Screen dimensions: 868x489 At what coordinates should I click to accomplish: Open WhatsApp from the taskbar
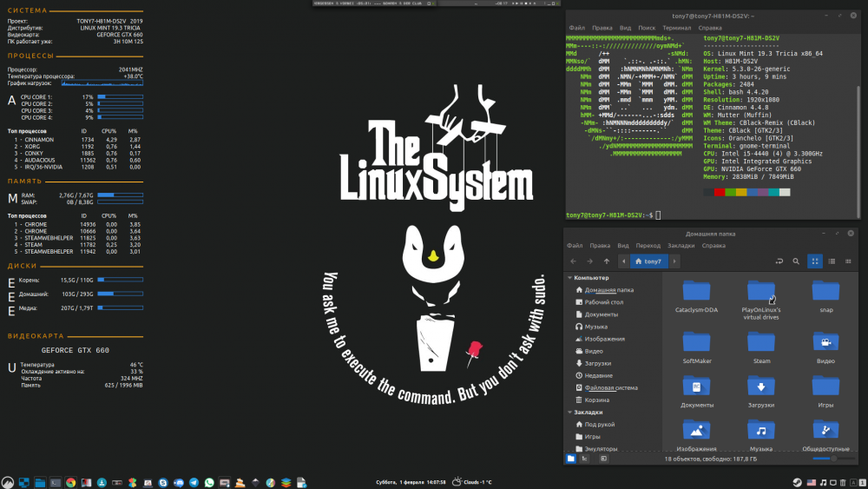pos(209,482)
